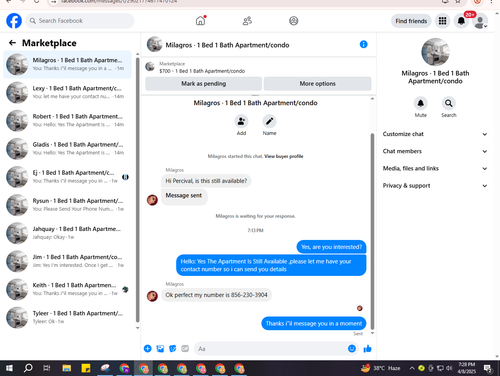
Task: Send a thumbs-up like
Action: point(367,349)
